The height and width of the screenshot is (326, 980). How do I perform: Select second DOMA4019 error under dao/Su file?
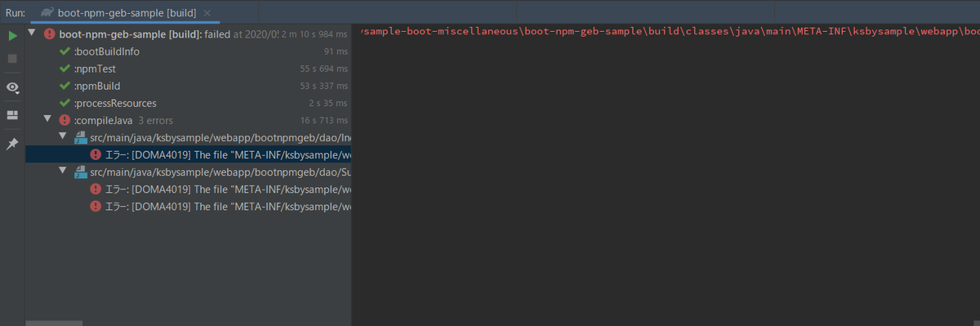point(188,189)
